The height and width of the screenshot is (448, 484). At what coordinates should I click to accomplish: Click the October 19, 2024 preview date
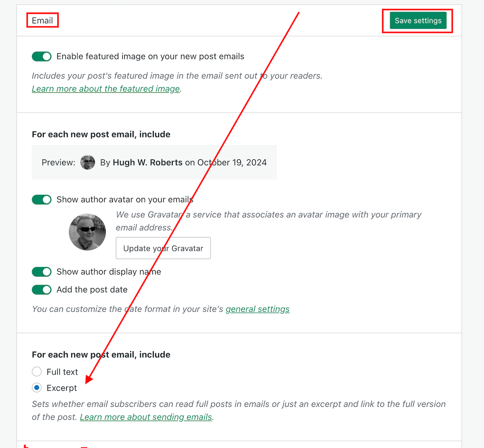pos(232,163)
